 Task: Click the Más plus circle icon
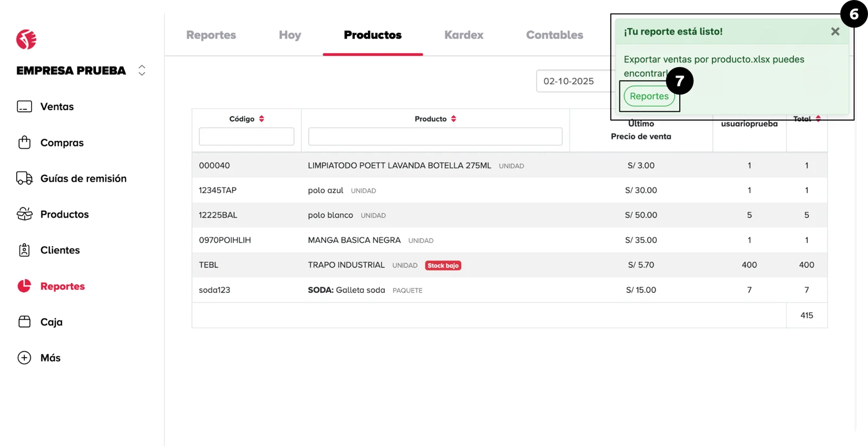(24, 358)
